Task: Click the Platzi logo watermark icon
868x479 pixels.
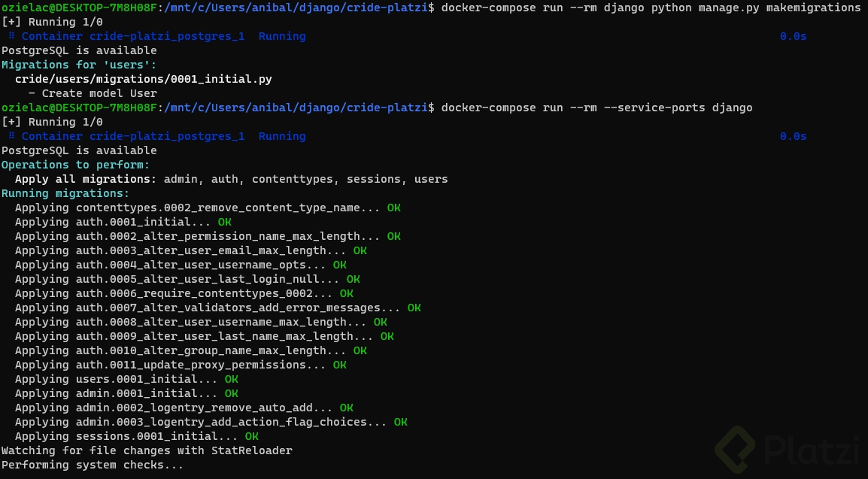Action: (x=736, y=450)
